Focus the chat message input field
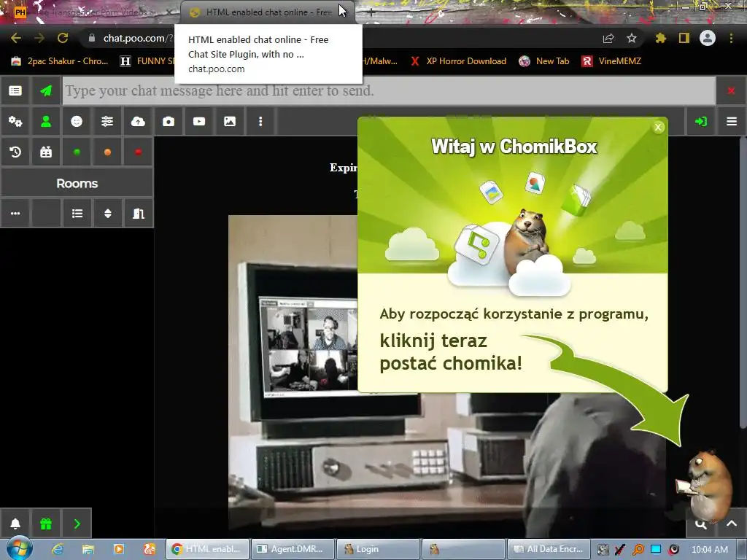 389,90
